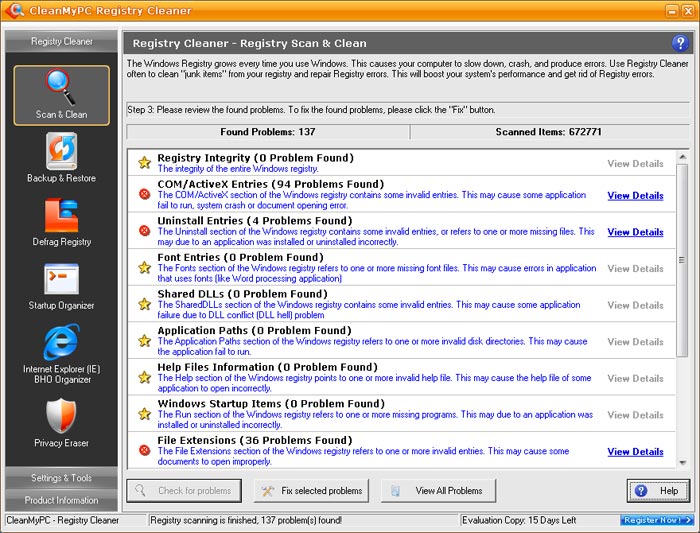
Task: Click red error icon for COM/ActiveX Entries
Action: coord(144,194)
